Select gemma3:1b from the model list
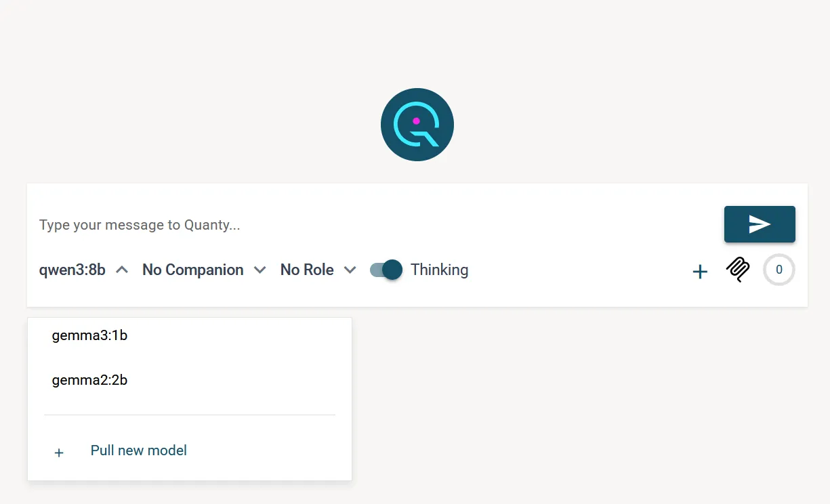 tap(90, 335)
